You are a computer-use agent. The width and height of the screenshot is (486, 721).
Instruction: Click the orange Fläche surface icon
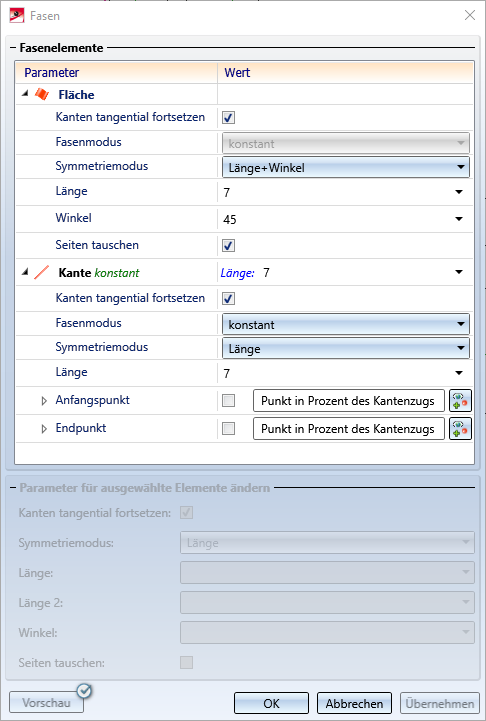click(42, 95)
